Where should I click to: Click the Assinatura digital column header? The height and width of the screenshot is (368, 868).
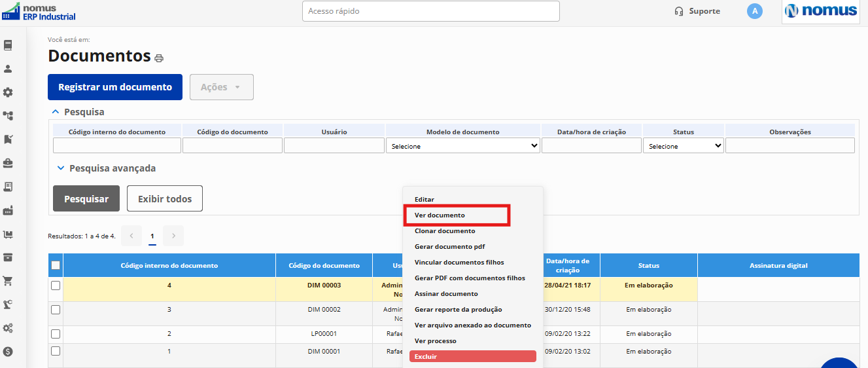tap(778, 265)
